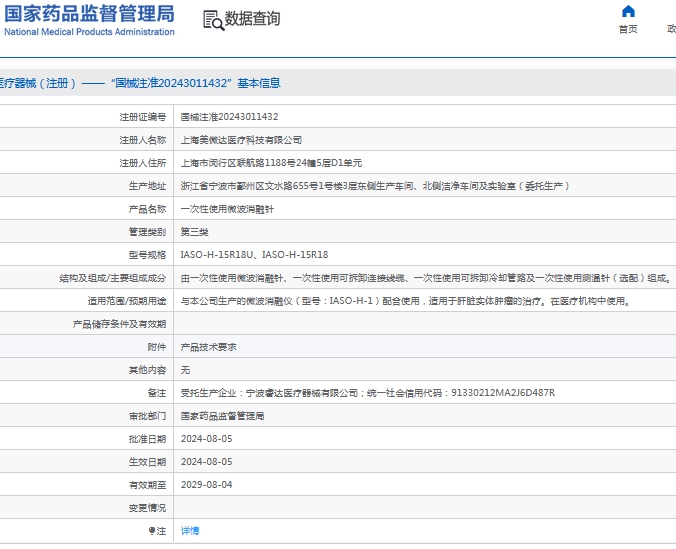The image size is (676, 549).
Task: Click National Medical Products Administration subtitle
Action: click(89, 32)
